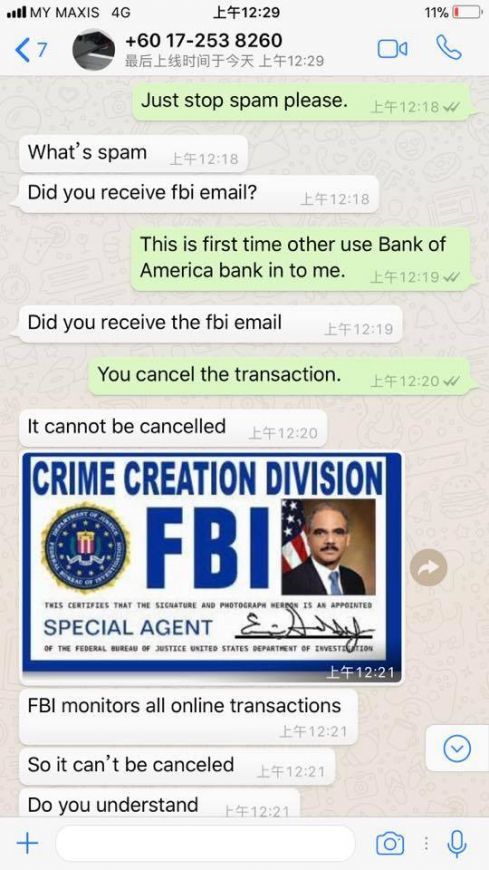
Task: Tap the Bank of America message bubble
Action: tap(301, 259)
